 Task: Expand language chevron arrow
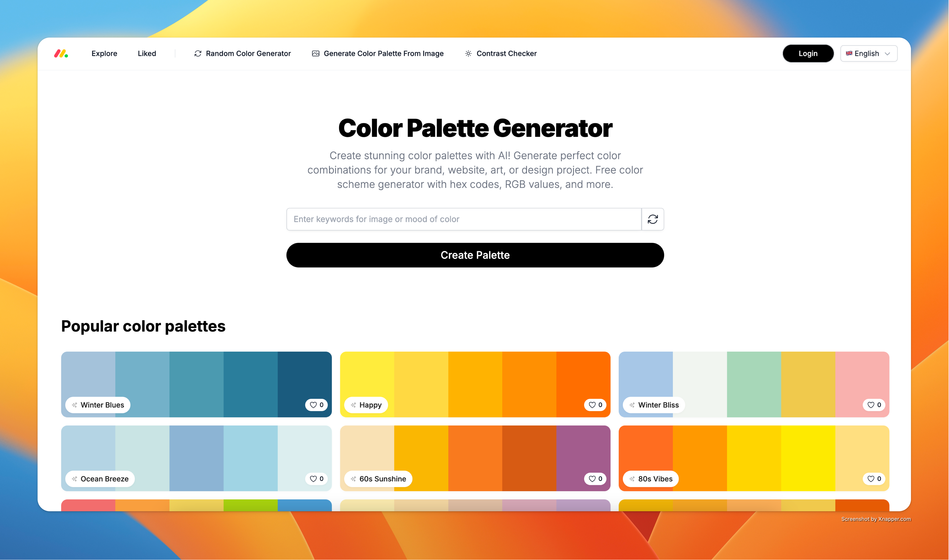[887, 54]
